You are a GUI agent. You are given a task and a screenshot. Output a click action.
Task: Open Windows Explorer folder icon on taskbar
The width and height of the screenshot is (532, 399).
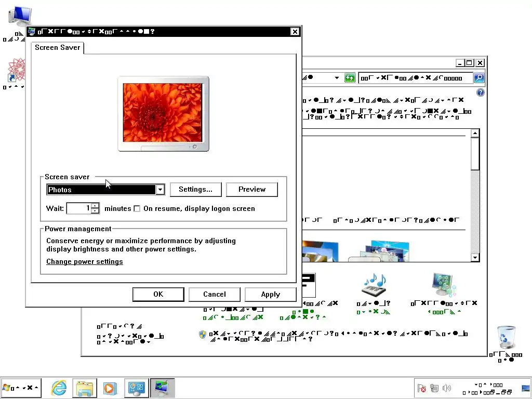85,388
